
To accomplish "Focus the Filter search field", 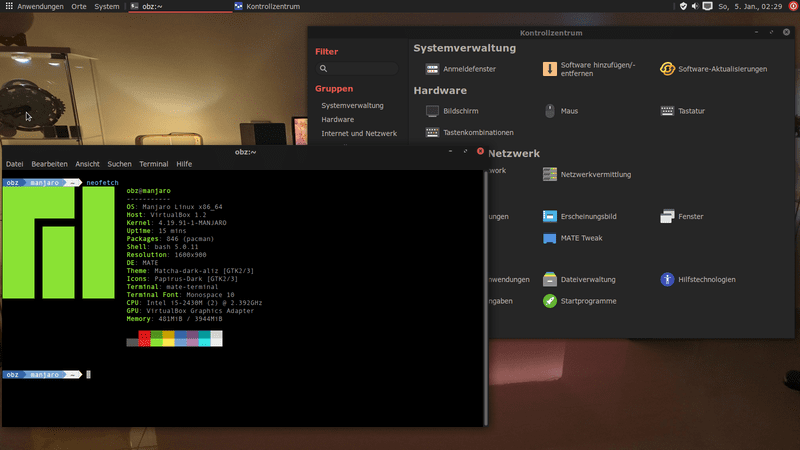I will pyautogui.click(x=357, y=68).
